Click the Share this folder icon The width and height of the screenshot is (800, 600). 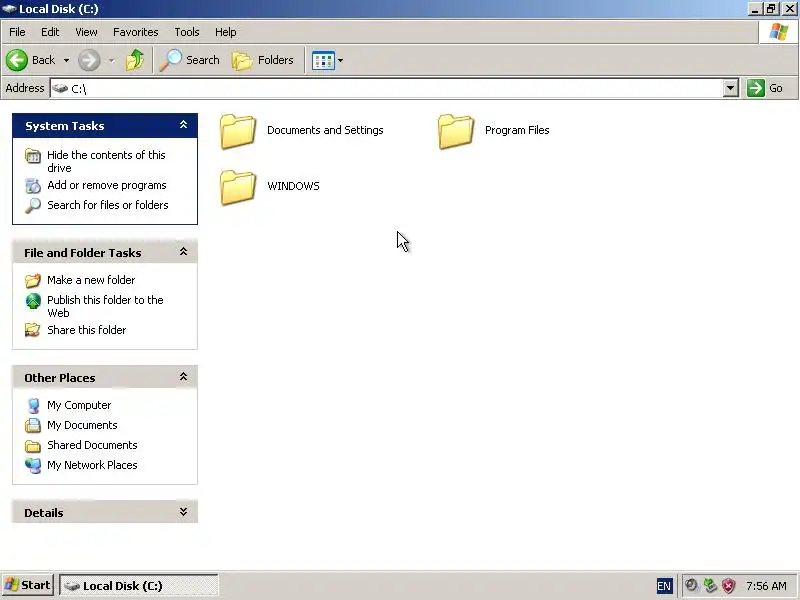[x=33, y=331]
